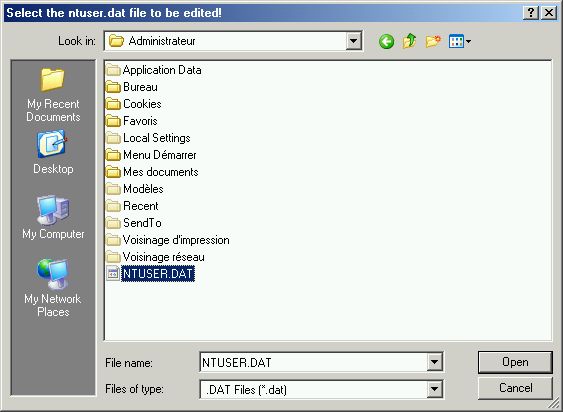This screenshot has height=412, width=563.
Task: Click the up one level folder icon
Action: point(409,41)
